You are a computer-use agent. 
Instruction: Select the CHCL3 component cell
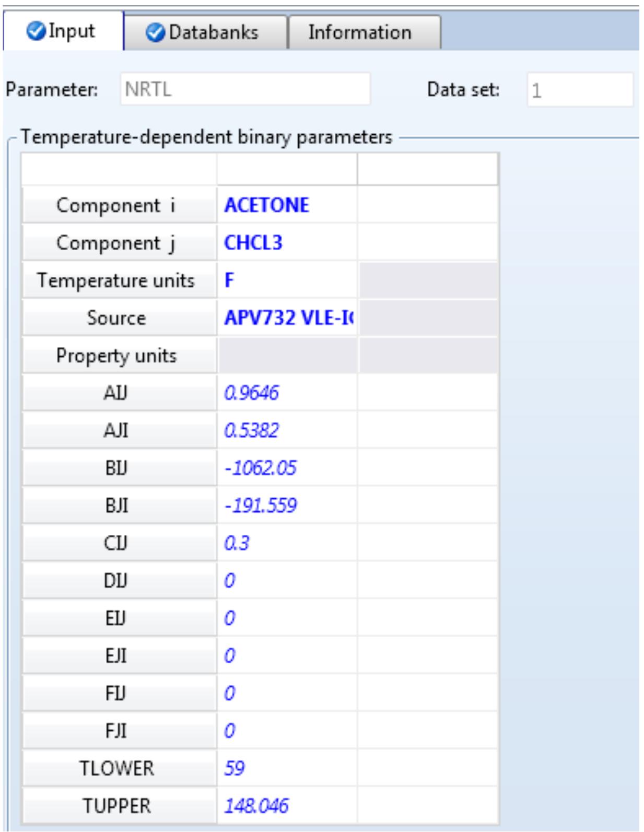point(287,243)
